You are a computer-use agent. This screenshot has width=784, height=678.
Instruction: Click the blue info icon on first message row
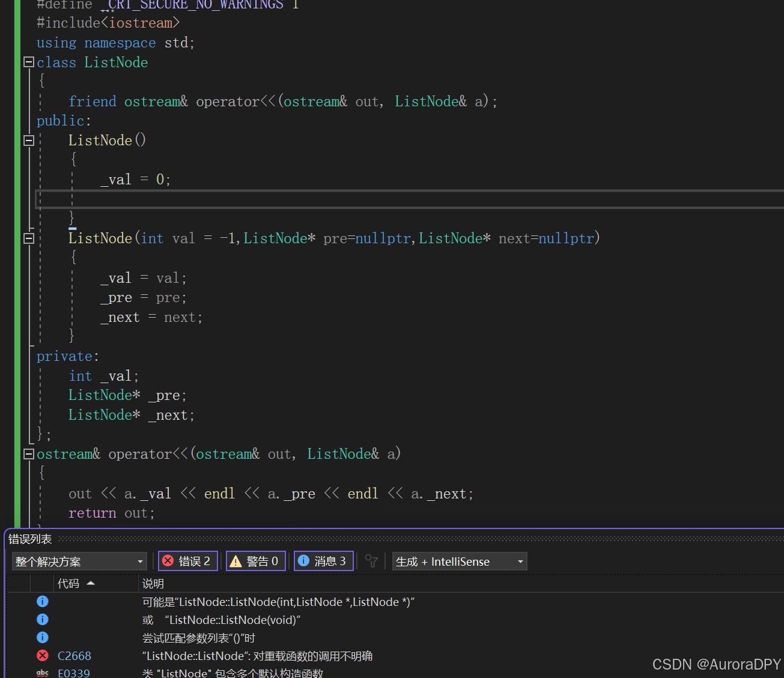(x=42, y=601)
